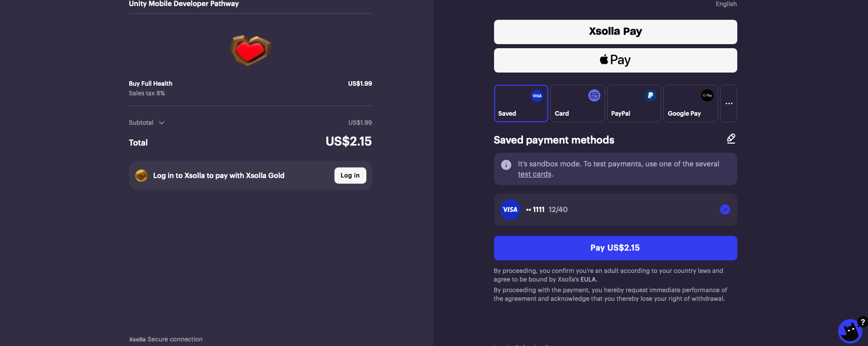Image resolution: width=868 pixels, height=346 pixels.
Task: Pay with Apple Pay button
Action: (615, 60)
